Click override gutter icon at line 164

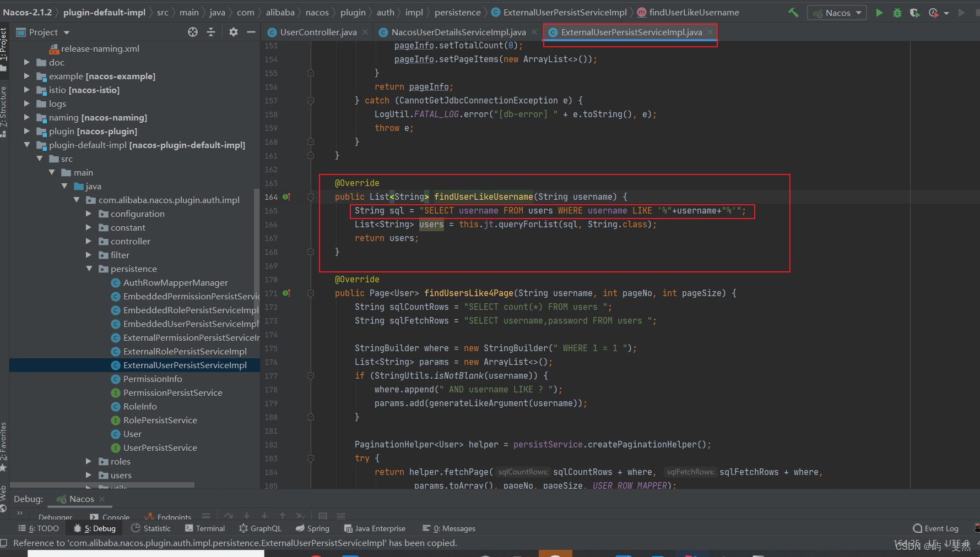pyautogui.click(x=286, y=196)
